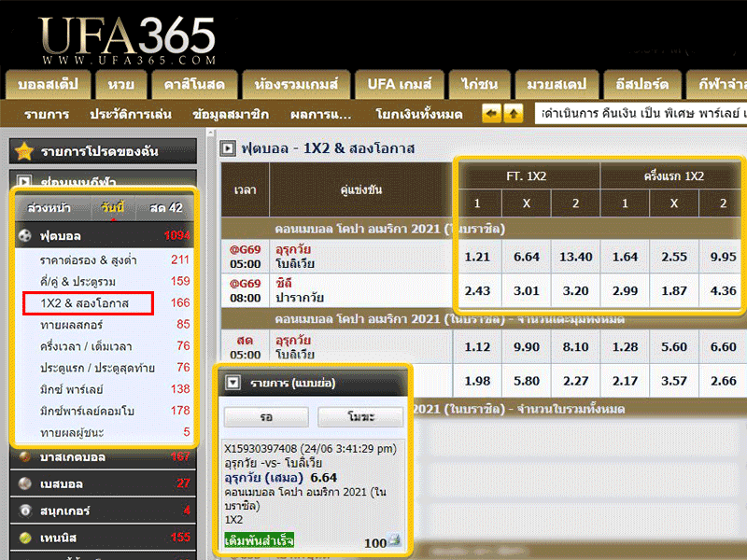Select FT odds 2.43 for ชิลี
Image resolution: width=747 pixels, height=560 pixels.
[x=477, y=290]
